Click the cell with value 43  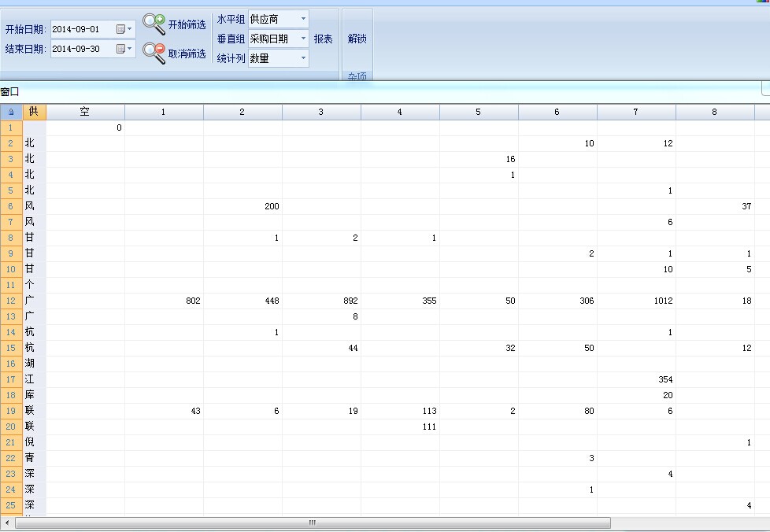[164, 412]
